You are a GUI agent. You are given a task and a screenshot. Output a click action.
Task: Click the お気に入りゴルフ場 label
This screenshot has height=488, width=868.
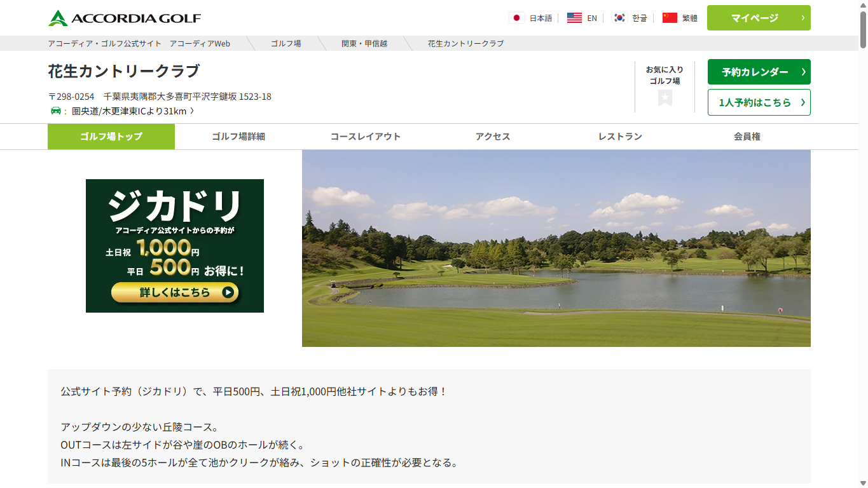665,75
